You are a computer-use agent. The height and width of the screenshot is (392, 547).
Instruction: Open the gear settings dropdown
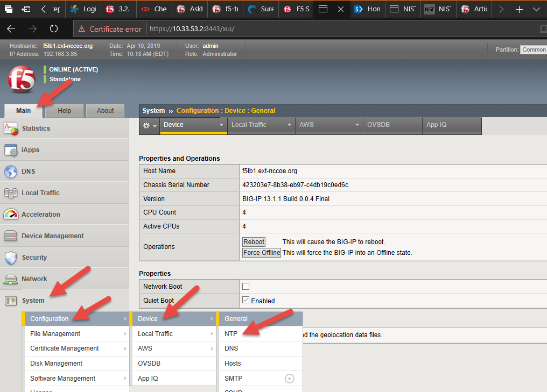[149, 125]
